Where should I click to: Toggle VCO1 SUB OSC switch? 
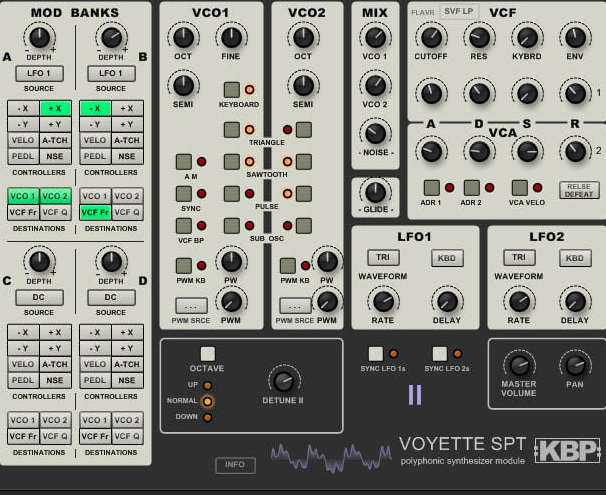point(232,226)
